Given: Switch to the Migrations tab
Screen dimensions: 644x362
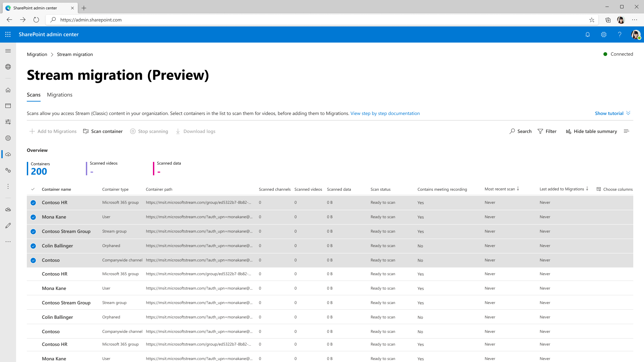Looking at the screenshot, I should (x=59, y=95).
